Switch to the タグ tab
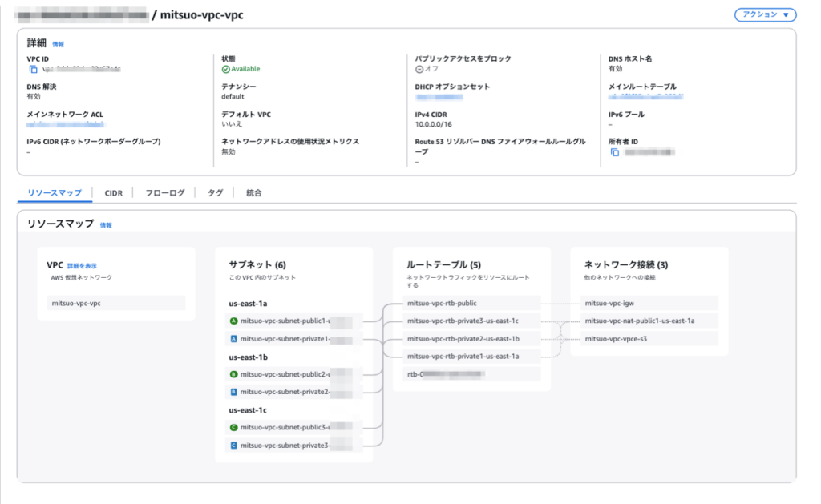 click(214, 192)
